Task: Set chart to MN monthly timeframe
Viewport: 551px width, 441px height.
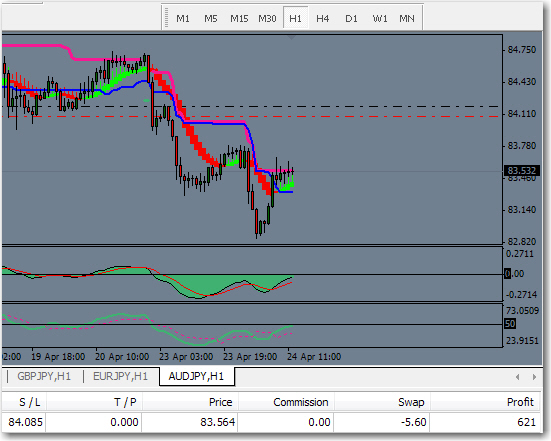Action: 407,19
